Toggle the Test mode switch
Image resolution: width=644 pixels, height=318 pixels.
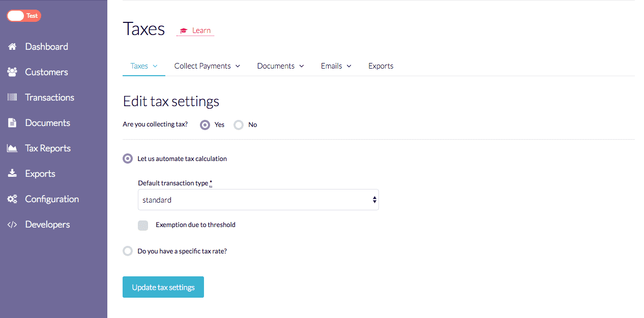click(23, 16)
